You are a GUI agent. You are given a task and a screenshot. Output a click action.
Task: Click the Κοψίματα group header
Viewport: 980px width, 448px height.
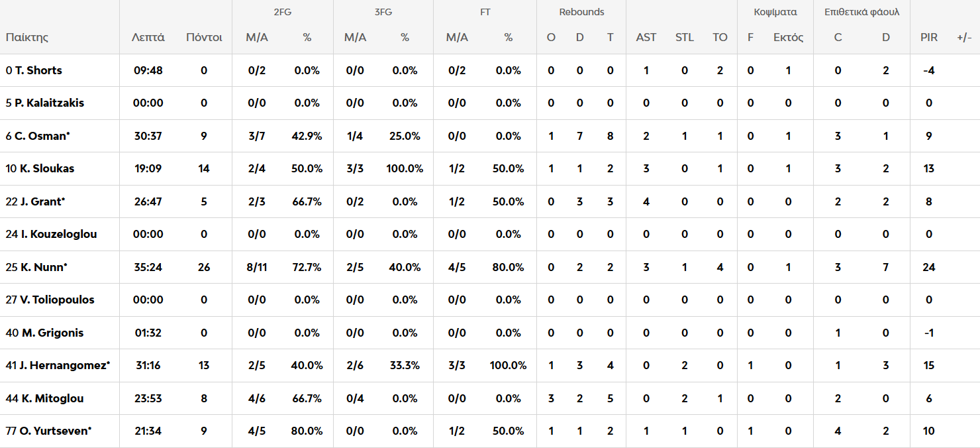click(775, 12)
